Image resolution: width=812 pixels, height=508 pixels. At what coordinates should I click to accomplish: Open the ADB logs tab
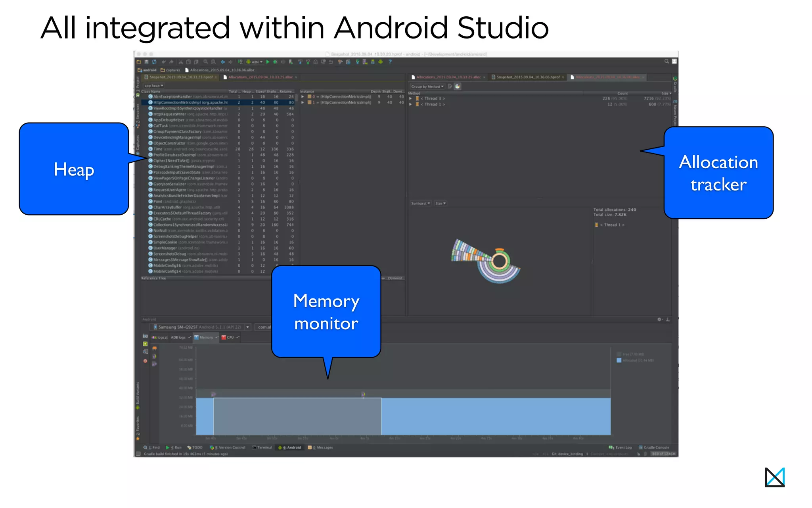click(180, 338)
